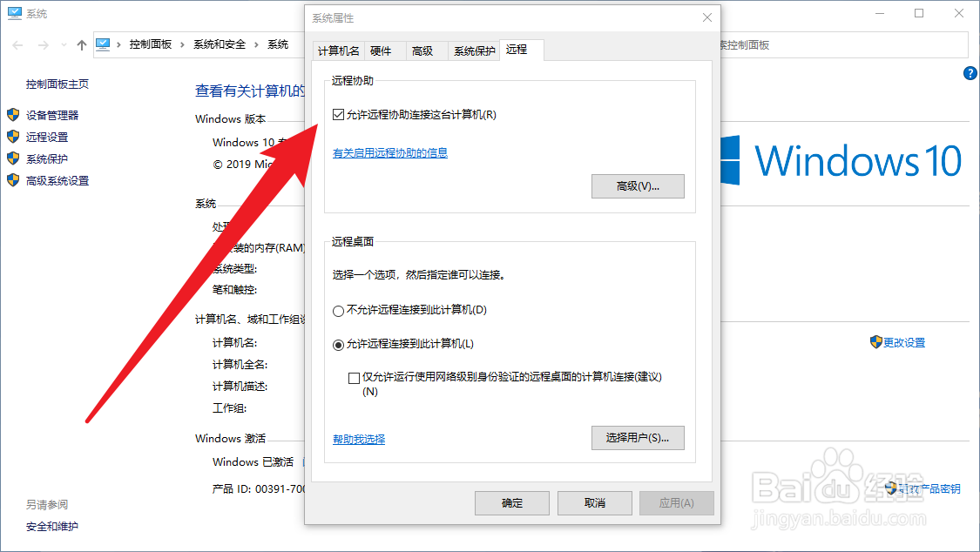Open 远程设置 in the sidebar

47,137
